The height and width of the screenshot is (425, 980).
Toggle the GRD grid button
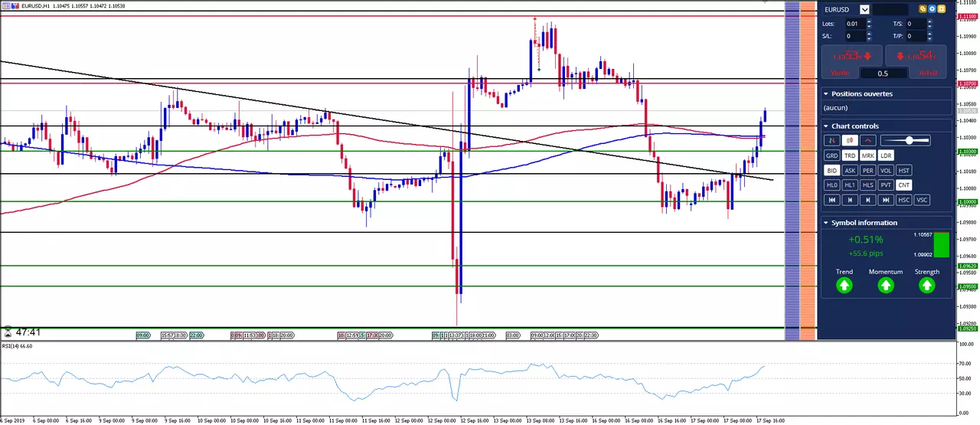click(832, 155)
